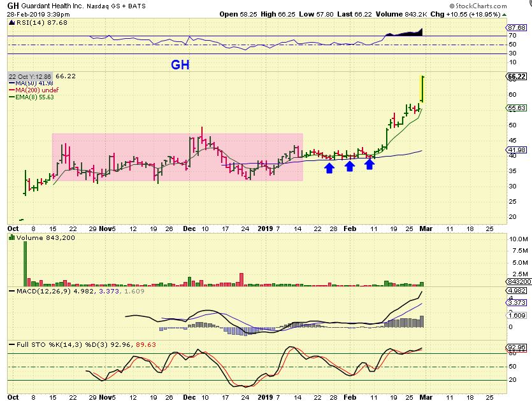
Task: Click the 70 level label on RSI axis
Action: pos(512,36)
